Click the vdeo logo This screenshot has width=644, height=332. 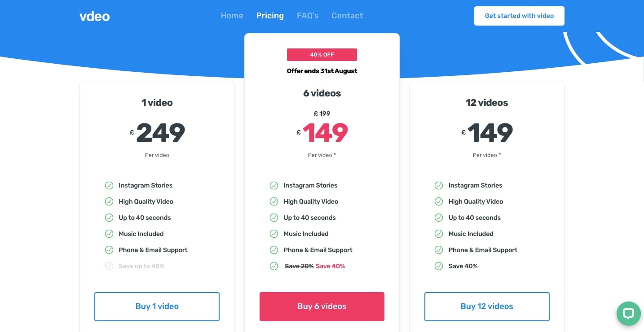coord(94,16)
